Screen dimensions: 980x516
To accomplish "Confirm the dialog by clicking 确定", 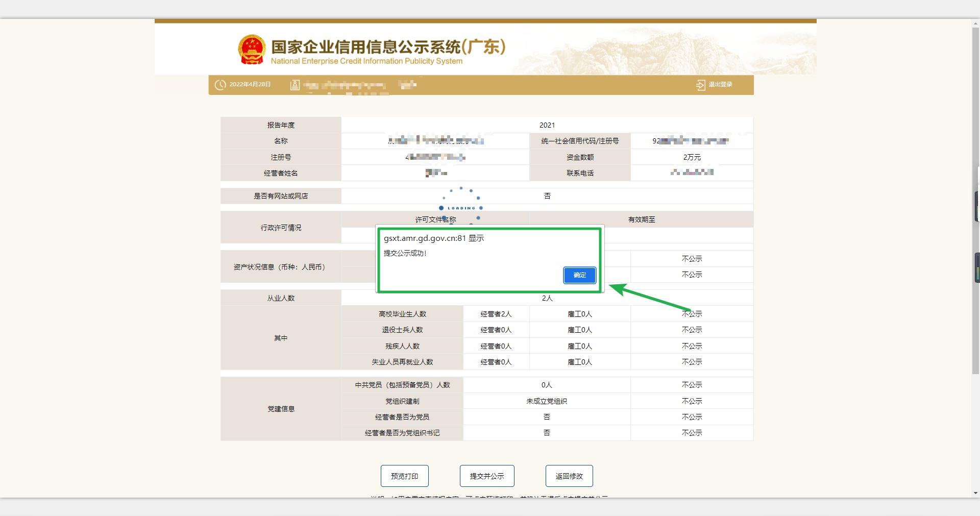I will [579, 275].
